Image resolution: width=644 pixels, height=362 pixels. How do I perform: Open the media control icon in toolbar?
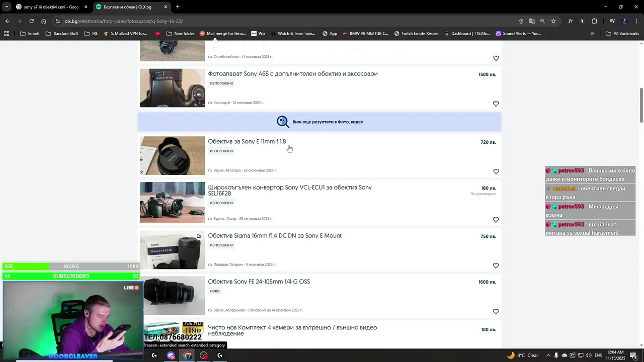(x=612, y=21)
